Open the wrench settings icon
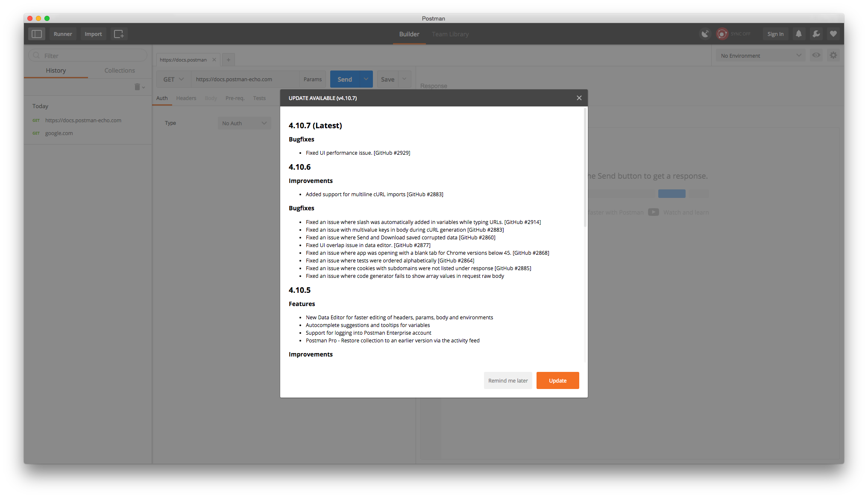The height and width of the screenshot is (498, 868). coord(816,34)
